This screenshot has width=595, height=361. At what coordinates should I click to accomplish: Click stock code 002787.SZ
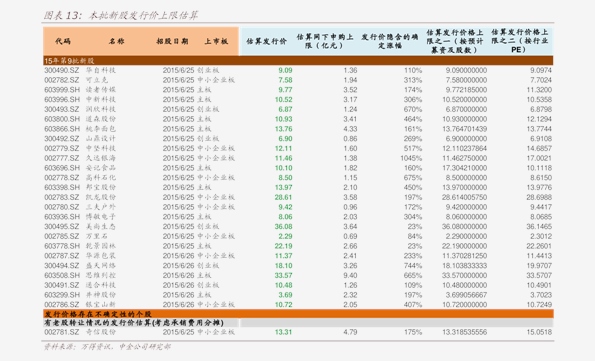[x=61, y=256]
